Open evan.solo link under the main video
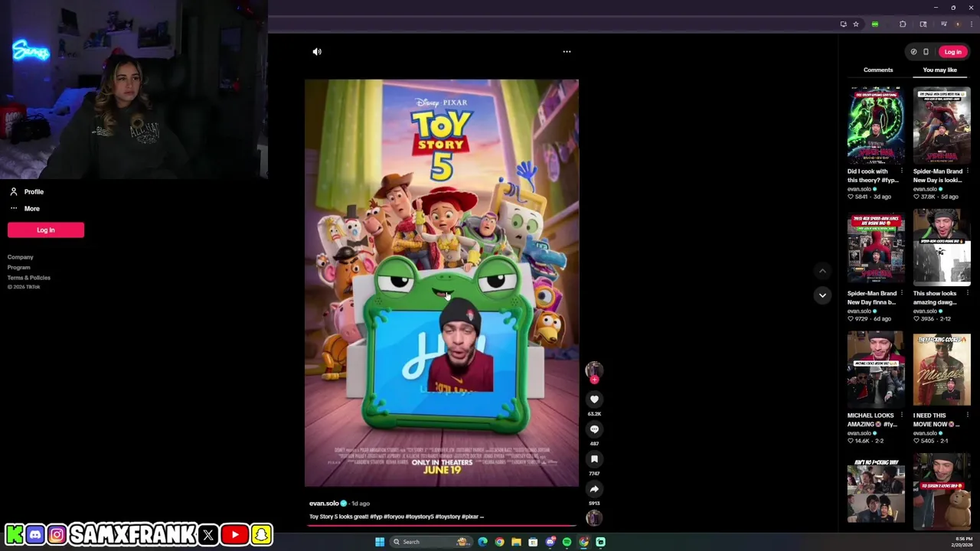The image size is (980, 551). (324, 504)
